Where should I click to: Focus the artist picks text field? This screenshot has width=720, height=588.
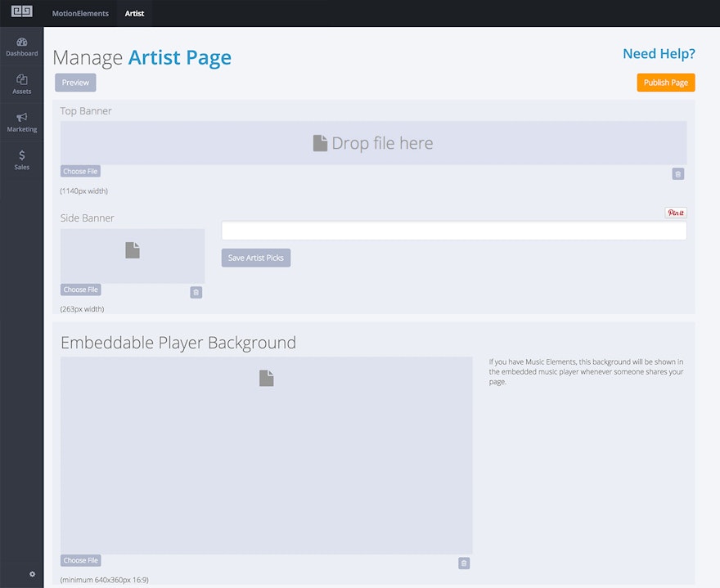click(453, 231)
